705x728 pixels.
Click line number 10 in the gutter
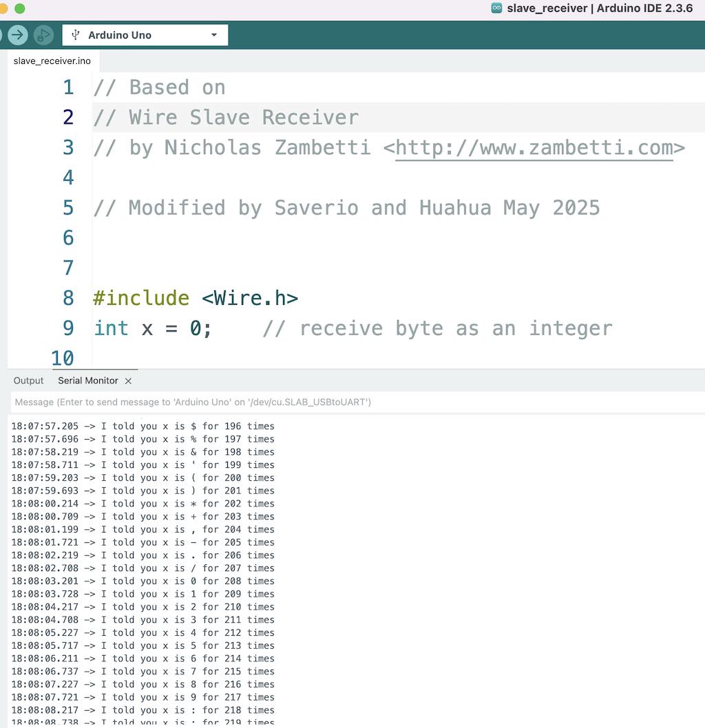coord(62,358)
